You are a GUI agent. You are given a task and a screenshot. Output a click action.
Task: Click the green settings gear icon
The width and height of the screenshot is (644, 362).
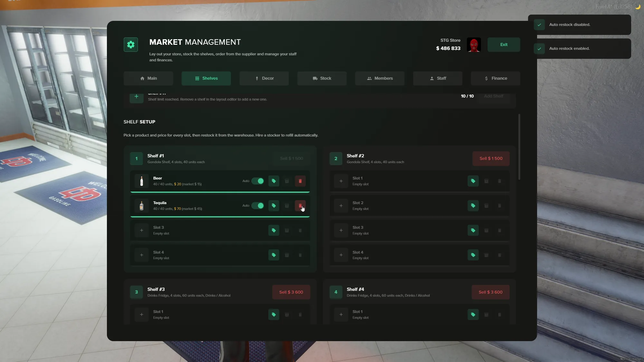click(x=131, y=44)
